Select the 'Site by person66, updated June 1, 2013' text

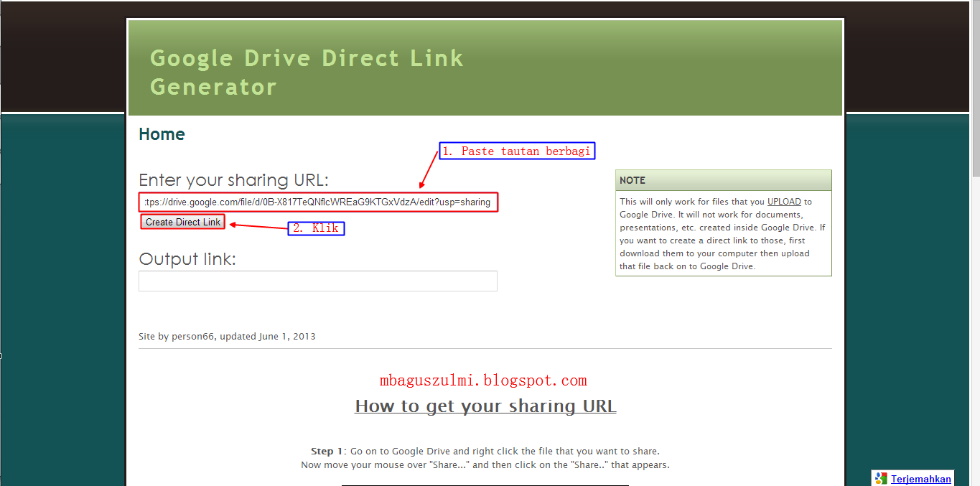tap(227, 336)
